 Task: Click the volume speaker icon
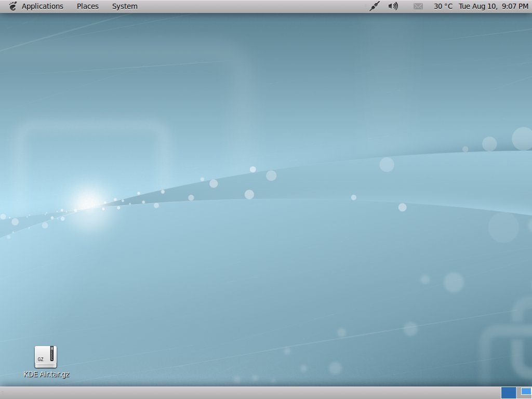coord(393,6)
